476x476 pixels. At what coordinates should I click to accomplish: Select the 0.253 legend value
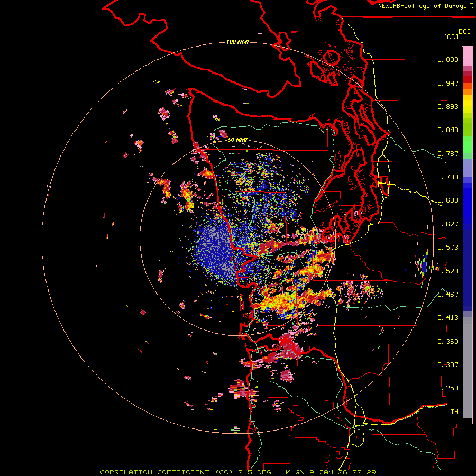(x=448, y=388)
